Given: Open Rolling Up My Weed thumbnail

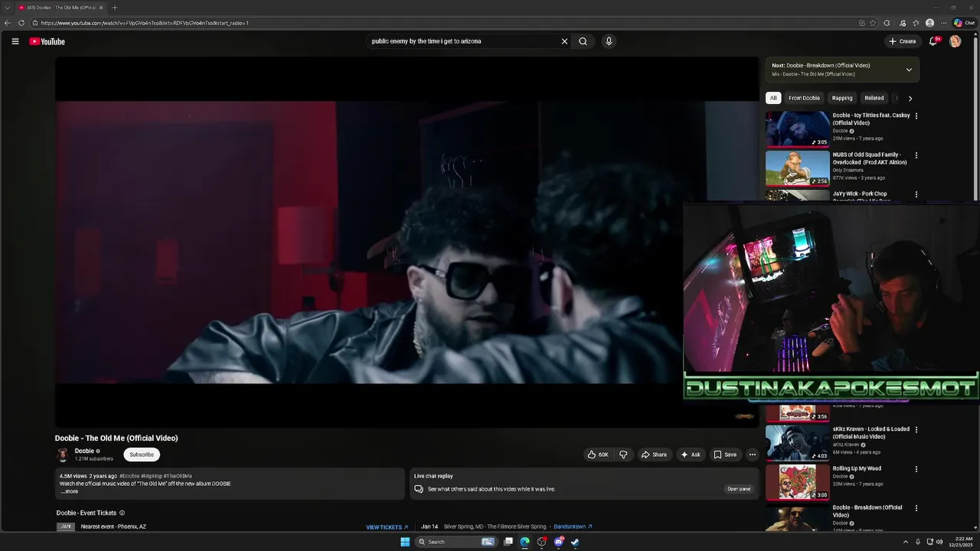Looking at the screenshot, I should pos(797,481).
